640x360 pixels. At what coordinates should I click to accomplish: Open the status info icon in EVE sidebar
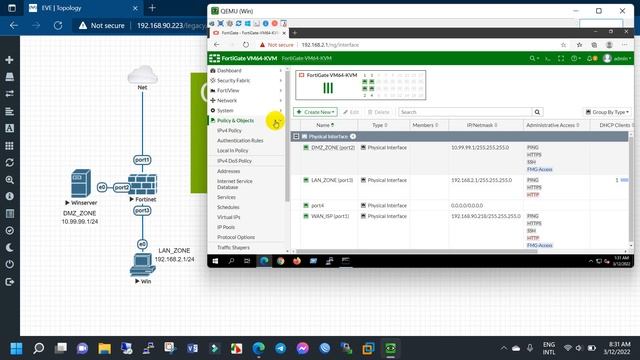coord(9,196)
